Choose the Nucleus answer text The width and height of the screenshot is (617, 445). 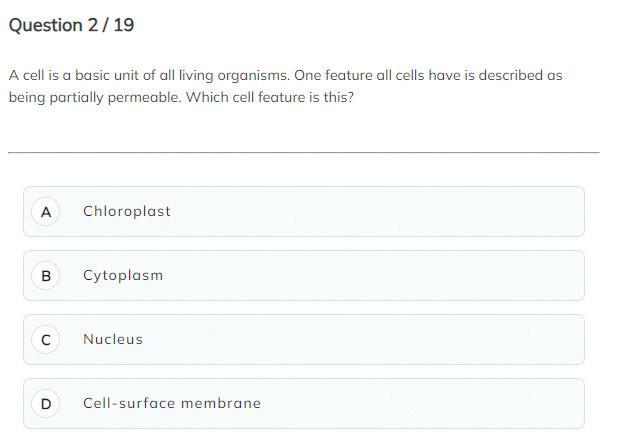(x=112, y=339)
